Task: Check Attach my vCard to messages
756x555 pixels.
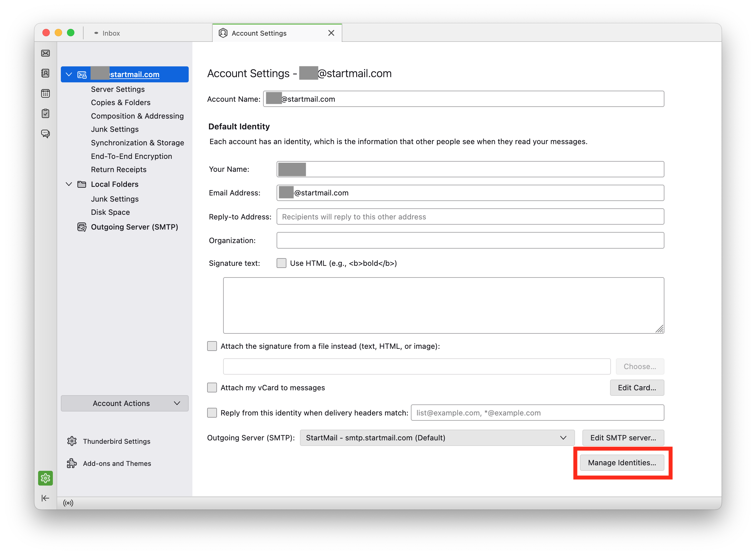Action: point(212,388)
